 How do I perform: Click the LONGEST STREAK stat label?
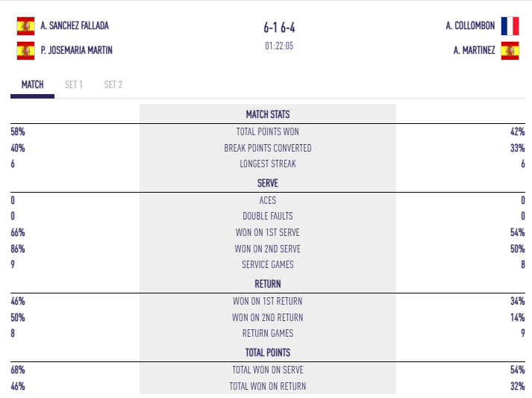268,164
